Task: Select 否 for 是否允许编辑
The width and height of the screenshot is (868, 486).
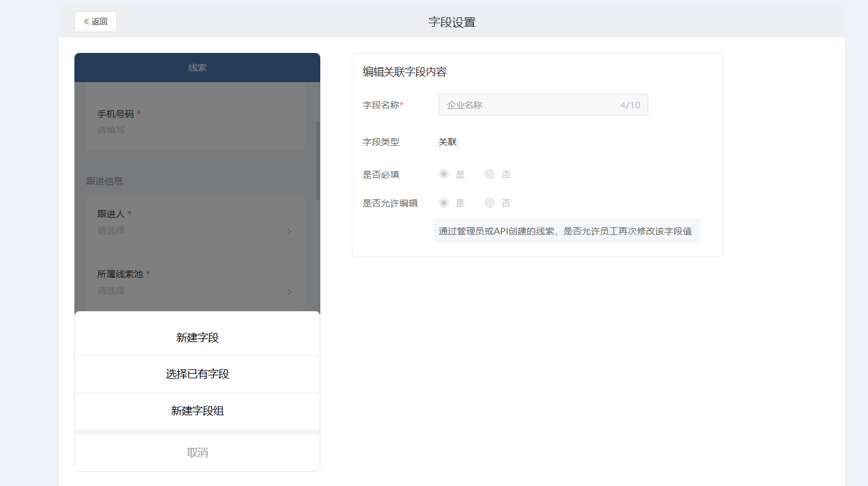Action: coord(489,203)
